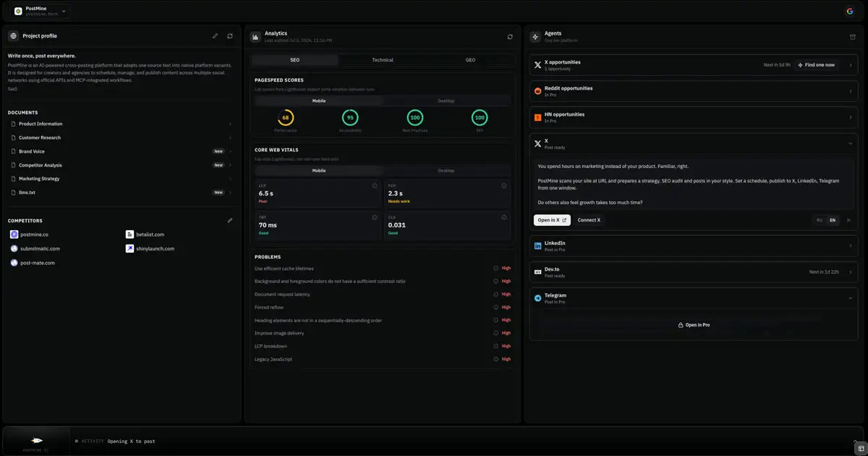
Task: Open competitor shinylaunch.com
Action: (x=150, y=248)
